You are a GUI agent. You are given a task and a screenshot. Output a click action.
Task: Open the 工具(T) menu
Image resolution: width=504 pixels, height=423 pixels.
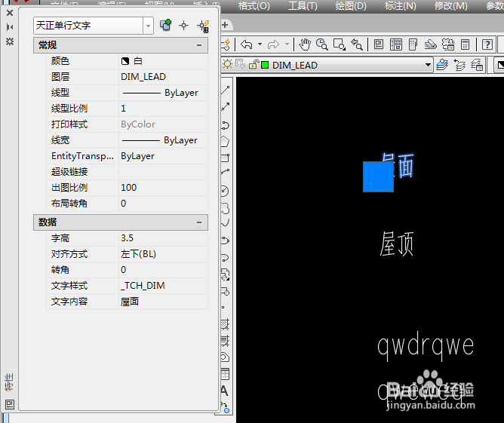pyautogui.click(x=303, y=6)
